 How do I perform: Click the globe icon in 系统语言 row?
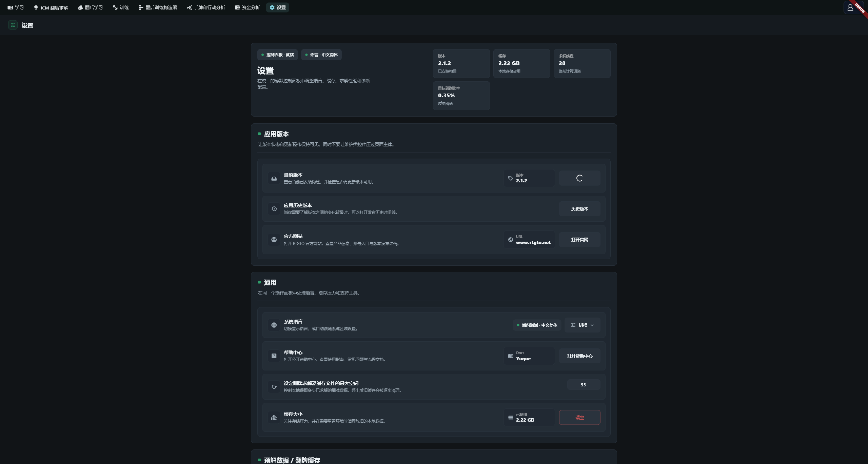click(x=274, y=325)
